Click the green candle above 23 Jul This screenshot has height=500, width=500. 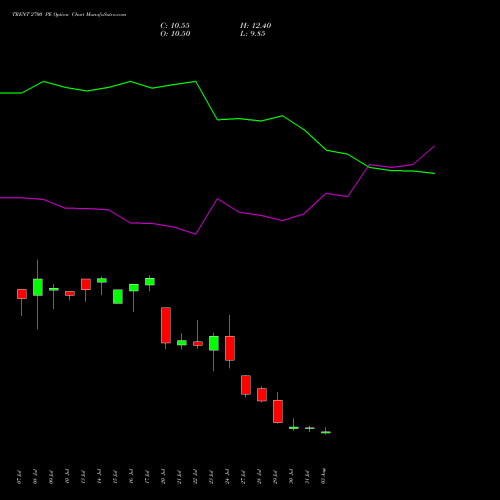(214, 343)
